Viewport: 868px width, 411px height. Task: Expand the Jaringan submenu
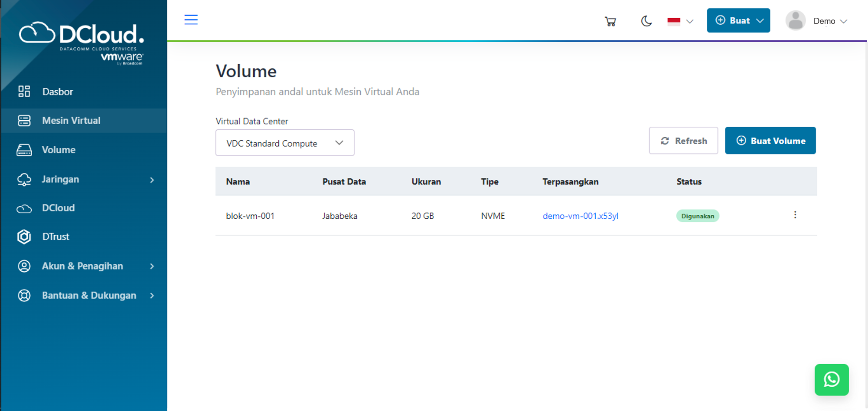(x=60, y=179)
